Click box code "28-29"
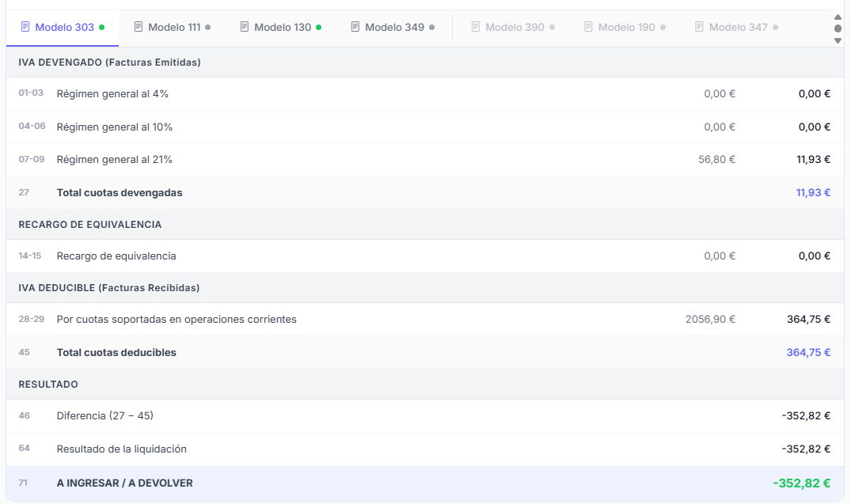 [x=32, y=319]
